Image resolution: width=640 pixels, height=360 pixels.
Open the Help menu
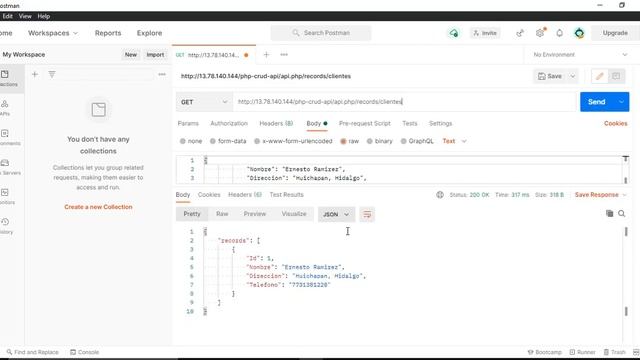(44, 16)
